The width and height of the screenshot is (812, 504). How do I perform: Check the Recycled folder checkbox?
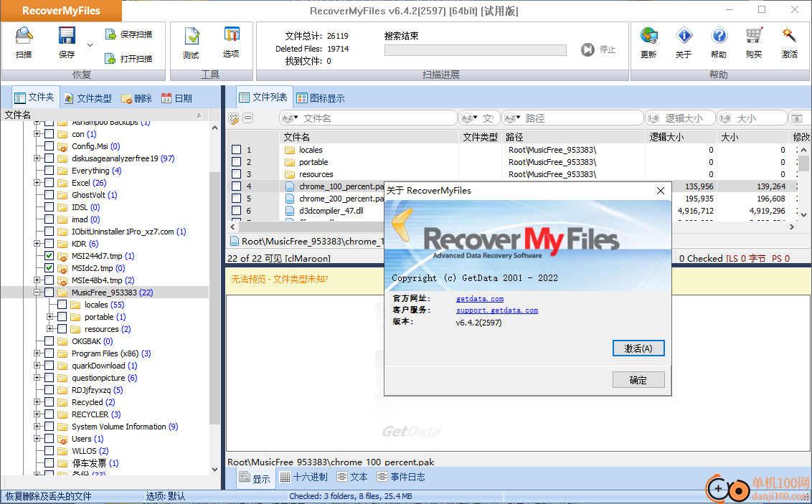pyautogui.click(x=49, y=402)
